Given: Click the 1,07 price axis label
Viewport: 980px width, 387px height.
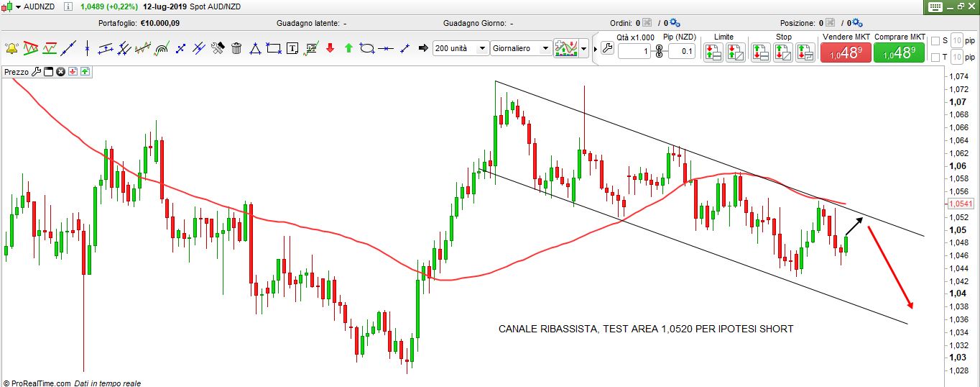Looking at the screenshot, I should click(957, 102).
